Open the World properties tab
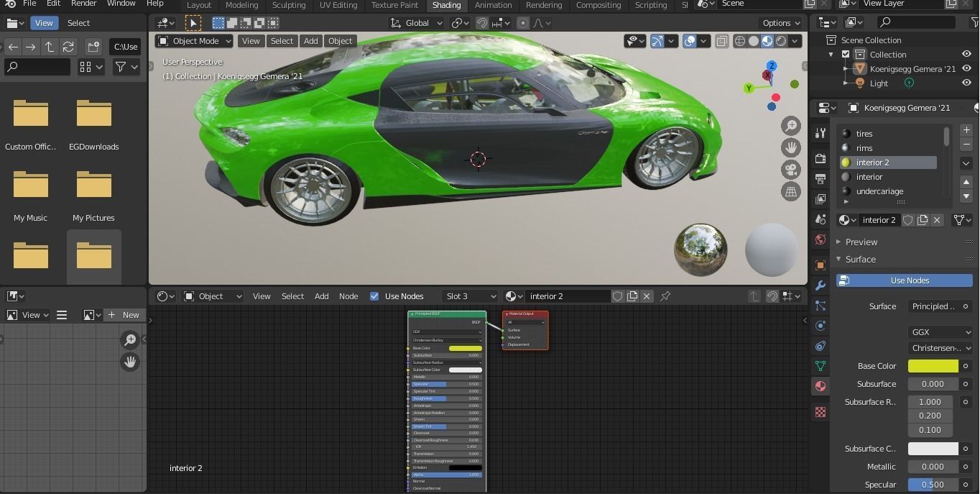The image size is (980, 494). 820,239
